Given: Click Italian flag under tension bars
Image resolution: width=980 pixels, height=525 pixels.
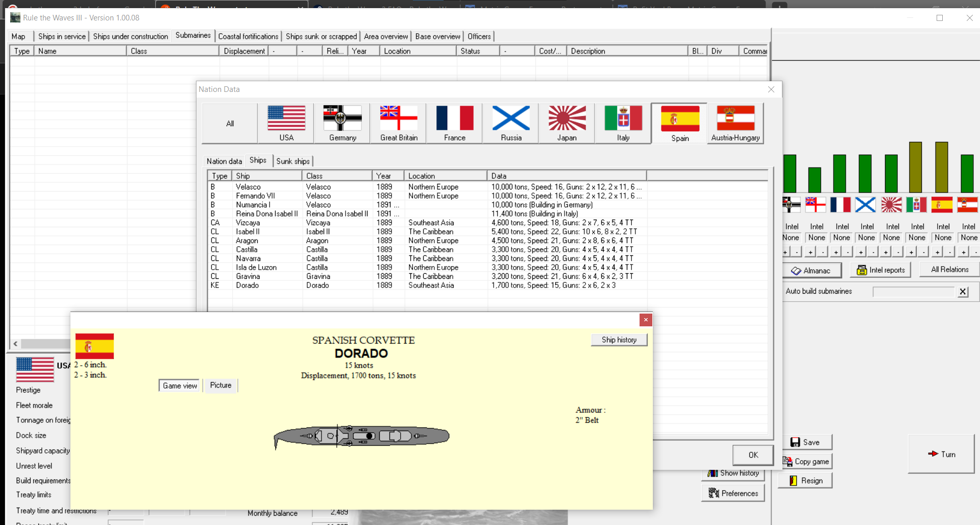Looking at the screenshot, I should click(916, 205).
